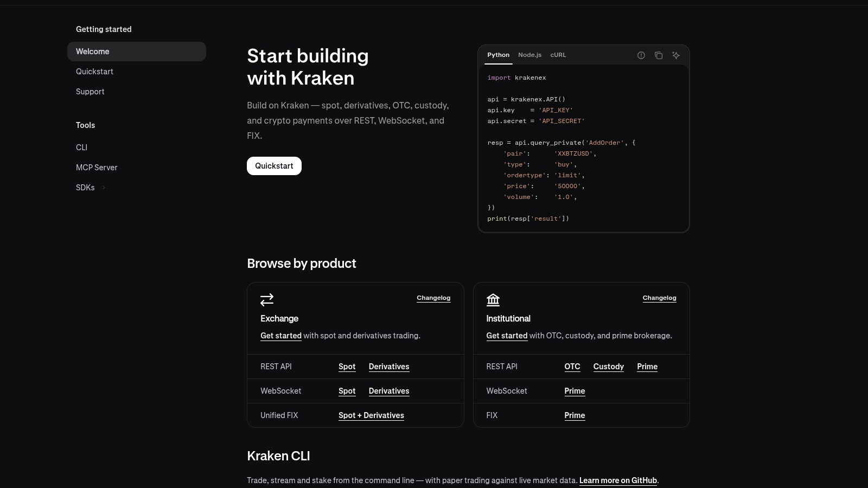Screen dimensions: 868x488
Task: Click Learn more on GitHub link
Action: (618, 480)
